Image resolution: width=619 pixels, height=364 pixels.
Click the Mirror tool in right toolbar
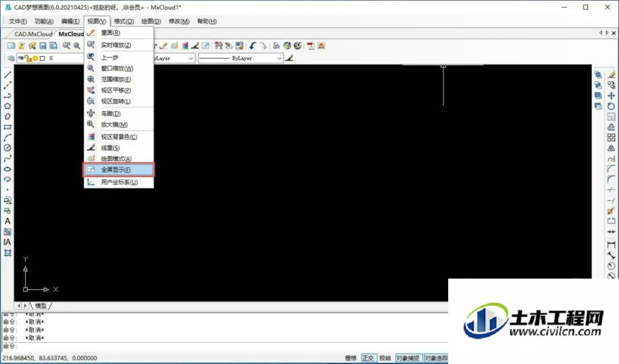click(611, 148)
